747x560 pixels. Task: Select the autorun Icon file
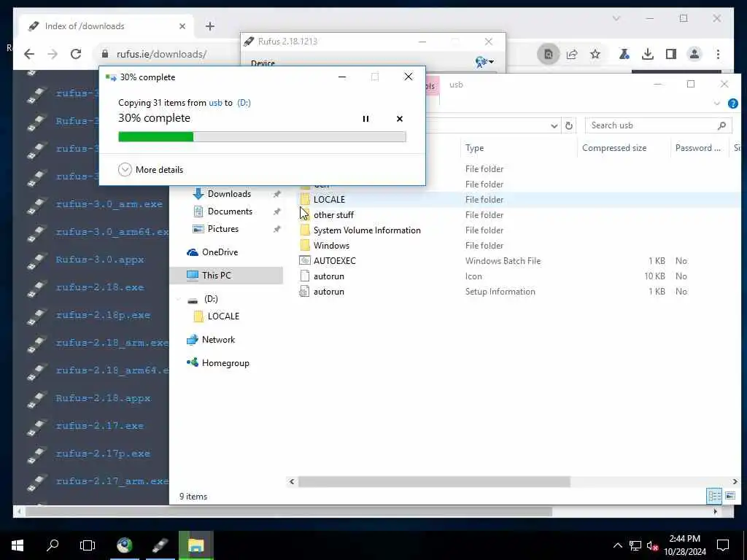(x=329, y=276)
